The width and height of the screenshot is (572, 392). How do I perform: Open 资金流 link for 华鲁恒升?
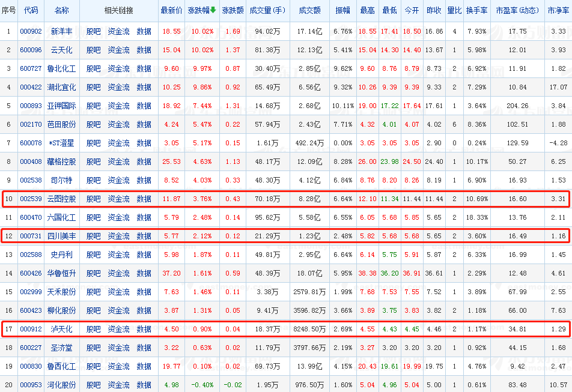[x=118, y=273]
